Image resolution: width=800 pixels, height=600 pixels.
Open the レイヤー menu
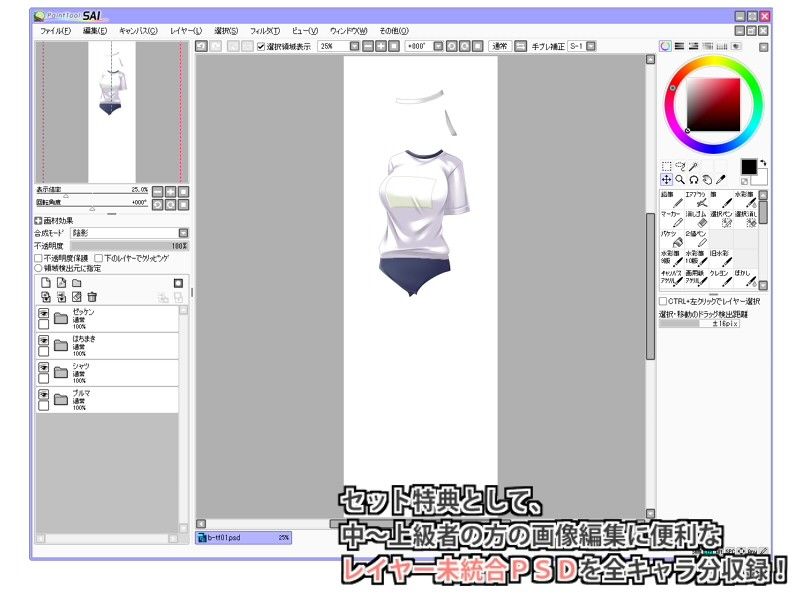[185, 31]
